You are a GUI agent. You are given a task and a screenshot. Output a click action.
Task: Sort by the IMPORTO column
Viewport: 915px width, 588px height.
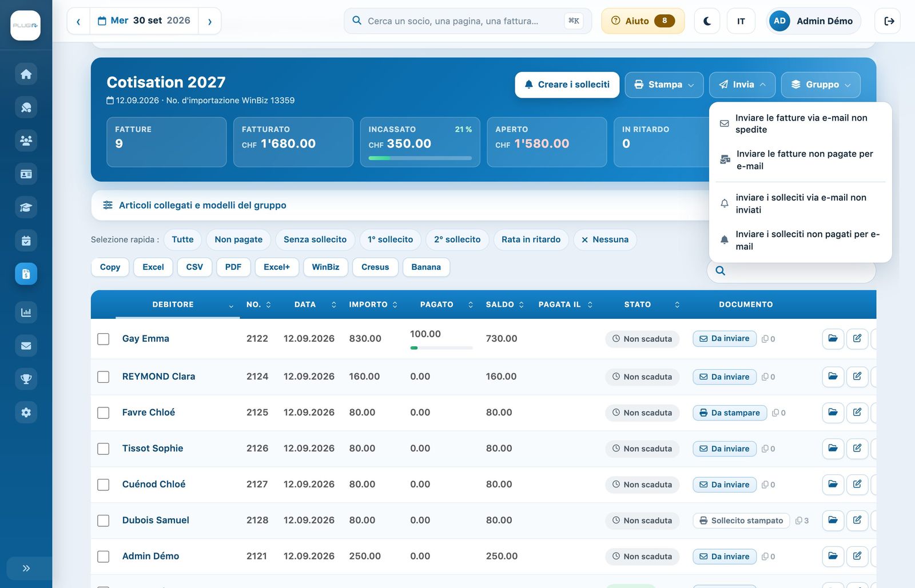[373, 305]
